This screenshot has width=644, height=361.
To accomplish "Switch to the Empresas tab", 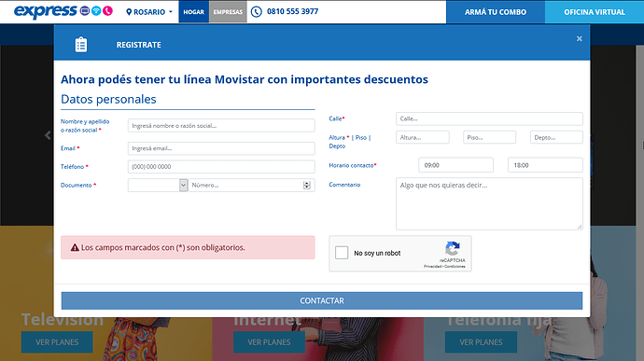I will 228,11.
